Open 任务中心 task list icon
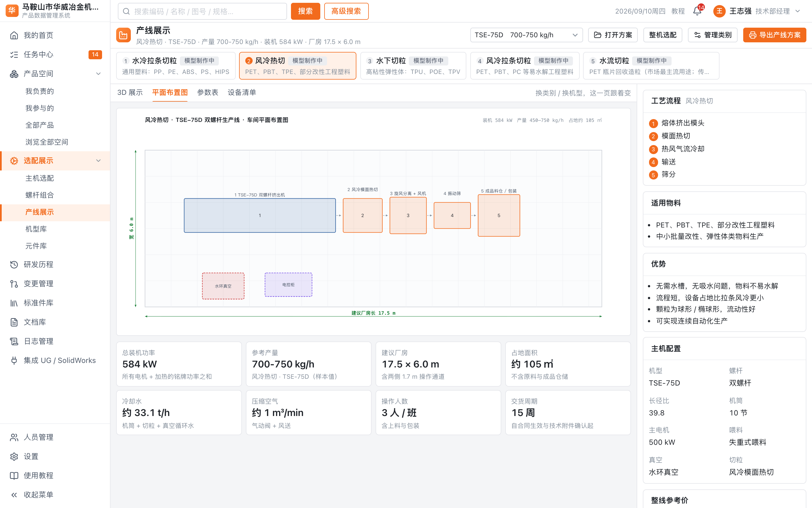 14,54
